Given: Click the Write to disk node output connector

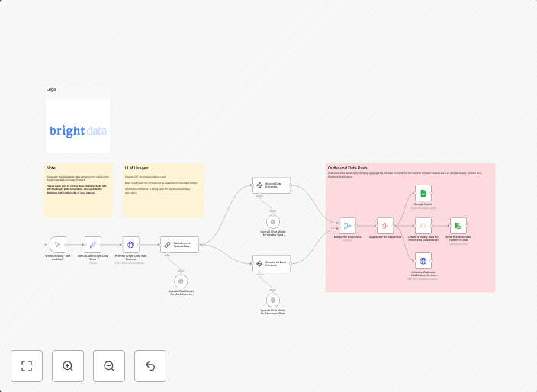Looking at the screenshot, I should coord(467,226).
